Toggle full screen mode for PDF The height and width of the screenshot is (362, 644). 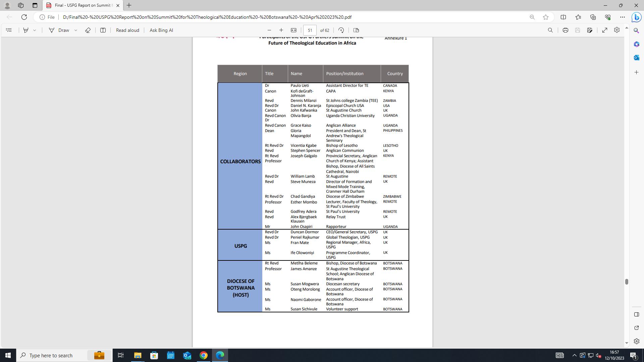(605, 30)
